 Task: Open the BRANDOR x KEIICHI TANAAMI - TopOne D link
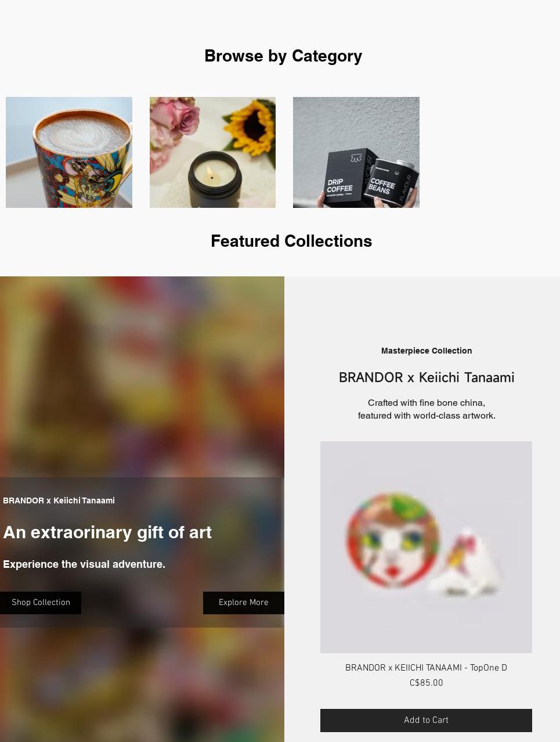tap(426, 668)
